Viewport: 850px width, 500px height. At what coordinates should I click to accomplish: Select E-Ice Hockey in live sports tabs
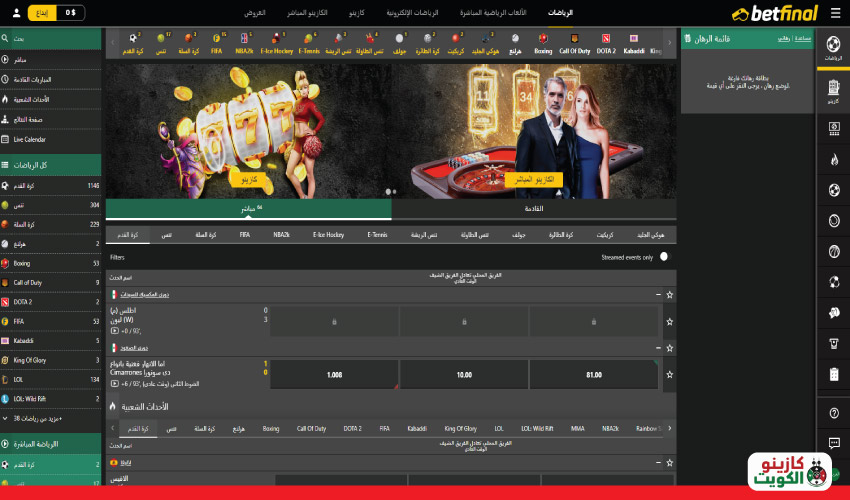pyautogui.click(x=328, y=234)
